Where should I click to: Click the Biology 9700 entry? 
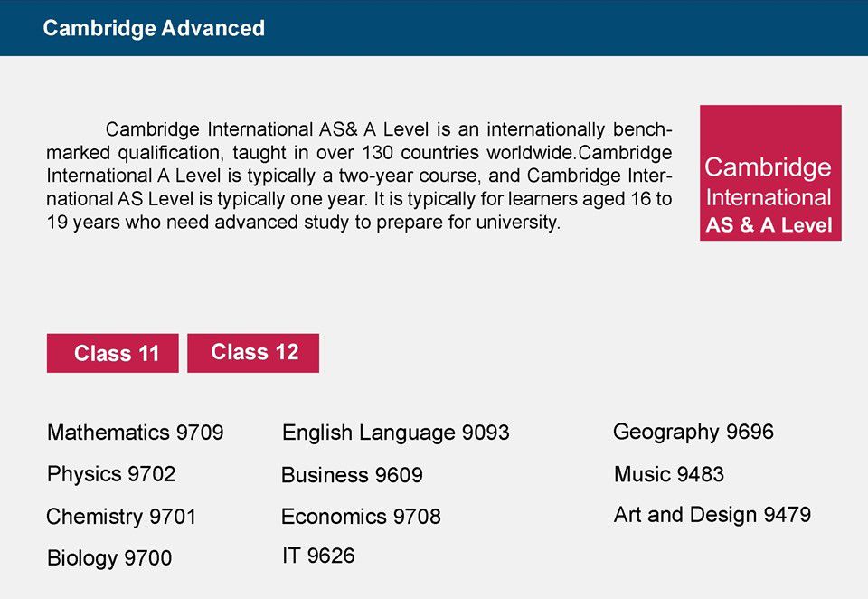pyautogui.click(x=109, y=558)
